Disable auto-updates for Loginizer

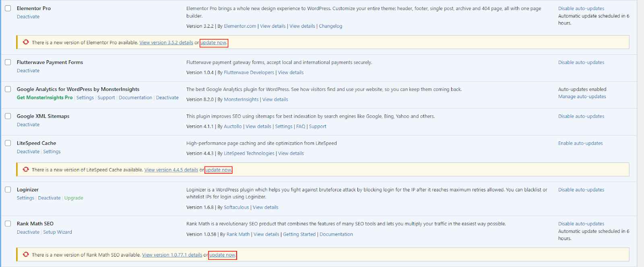(581, 190)
